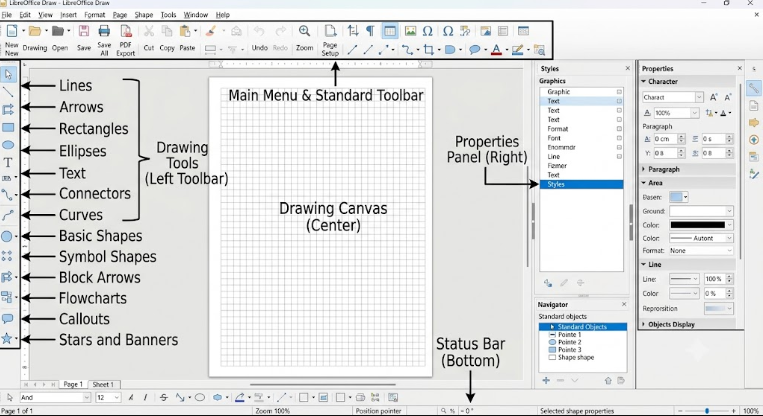Click the Basen light blue color swatch
The width and height of the screenshot is (763, 416).
point(676,197)
